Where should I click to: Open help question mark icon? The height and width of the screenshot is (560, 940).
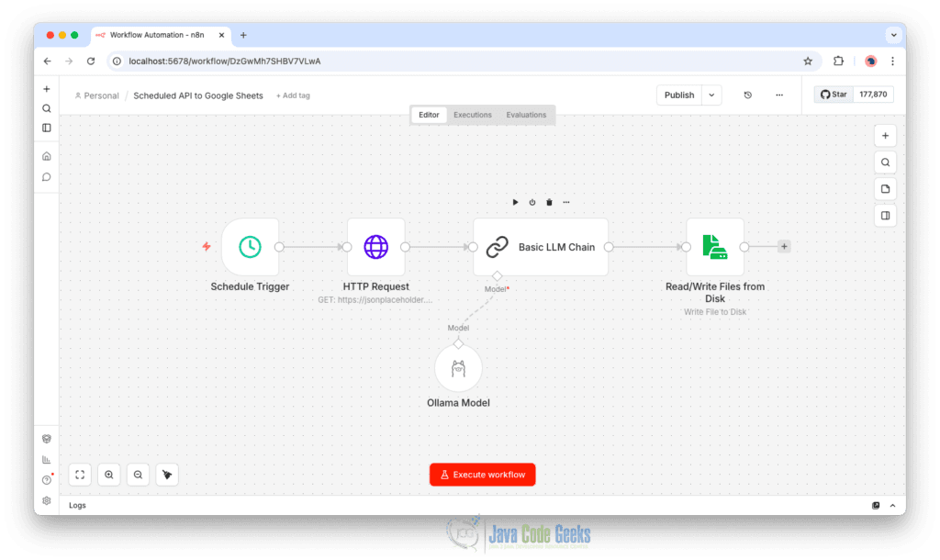[x=47, y=479]
